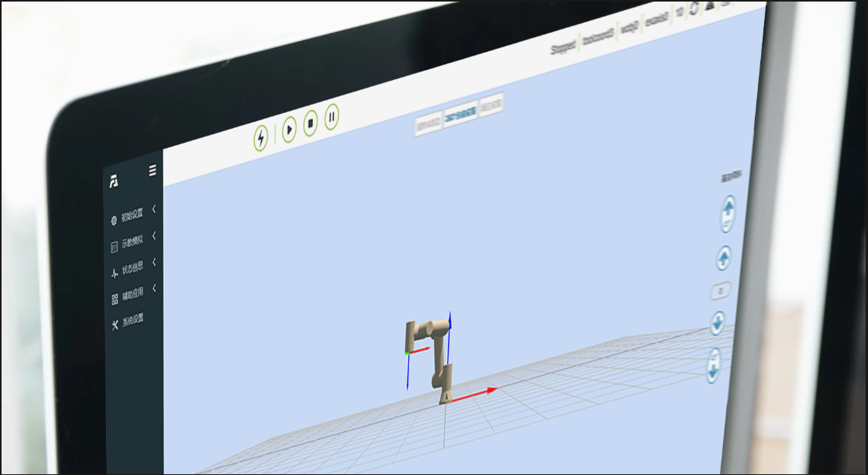
Task: Click the top jump-to-first up arrow
Action: [x=728, y=213]
